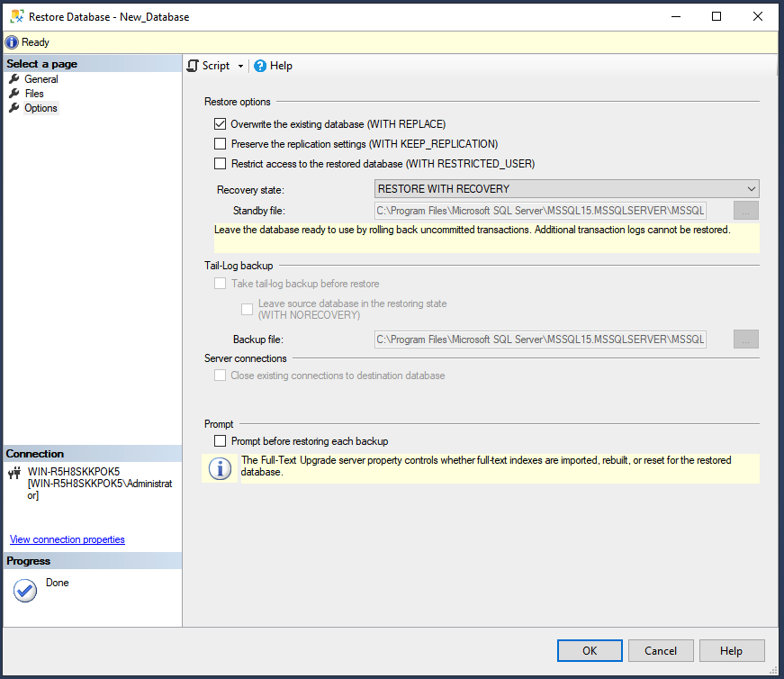
Task: Enable Prompt before restoring each backup
Action: (221, 441)
